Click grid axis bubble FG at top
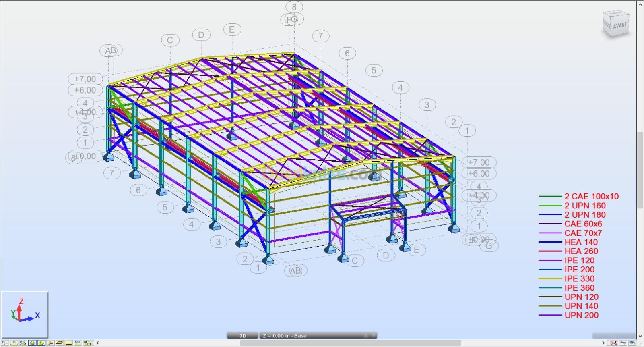Image resolution: width=644 pixels, height=347 pixels. (x=293, y=19)
